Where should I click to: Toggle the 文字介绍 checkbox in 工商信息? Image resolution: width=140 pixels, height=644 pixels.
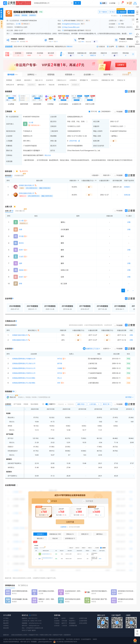93,112
